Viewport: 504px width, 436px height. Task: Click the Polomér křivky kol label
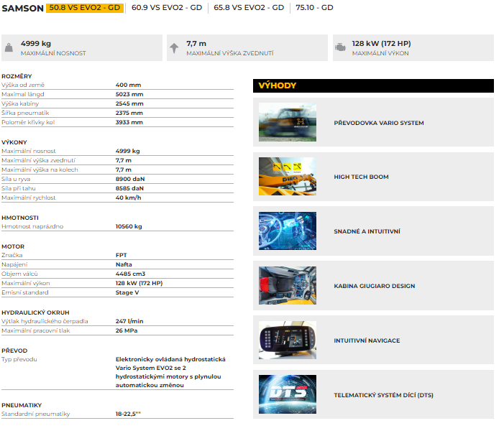pyautogui.click(x=28, y=122)
